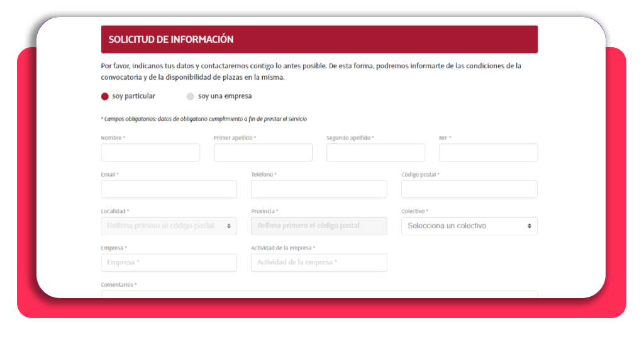The image size is (644, 337).
Task: Click the Primer apellido input field
Action: pos(263,152)
